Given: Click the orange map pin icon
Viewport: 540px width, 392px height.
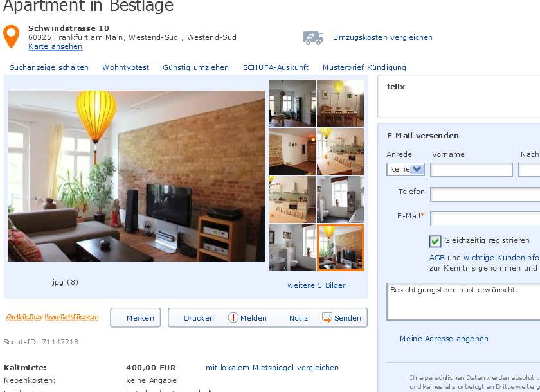Looking at the screenshot, I should pos(11,36).
